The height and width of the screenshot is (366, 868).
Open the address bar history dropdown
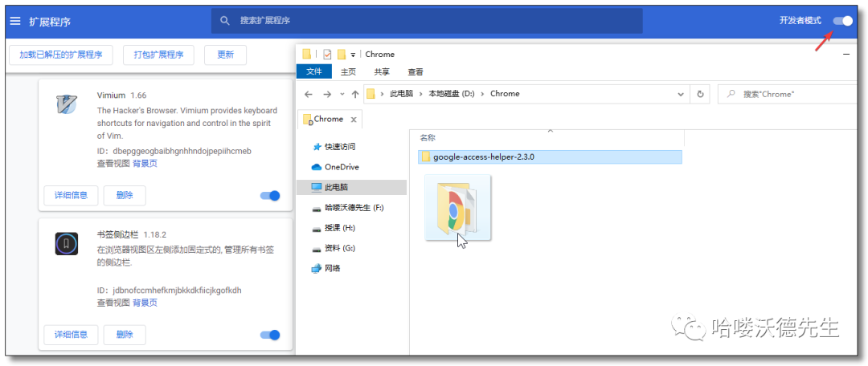[681, 94]
